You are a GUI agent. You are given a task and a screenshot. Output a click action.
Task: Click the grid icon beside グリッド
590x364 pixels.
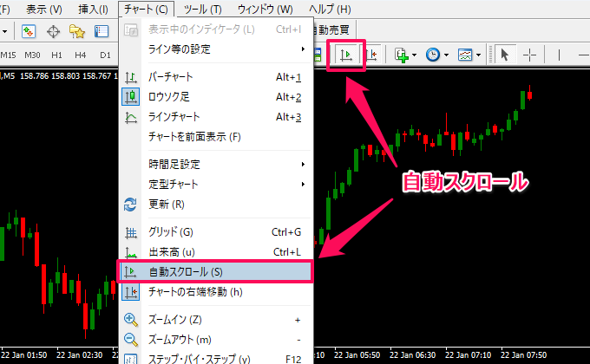pos(130,233)
